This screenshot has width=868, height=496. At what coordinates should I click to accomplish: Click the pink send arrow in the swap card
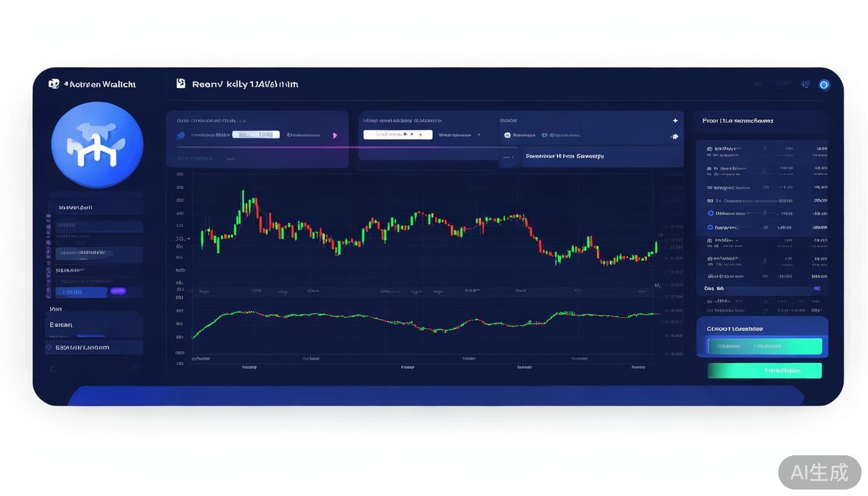pos(335,135)
